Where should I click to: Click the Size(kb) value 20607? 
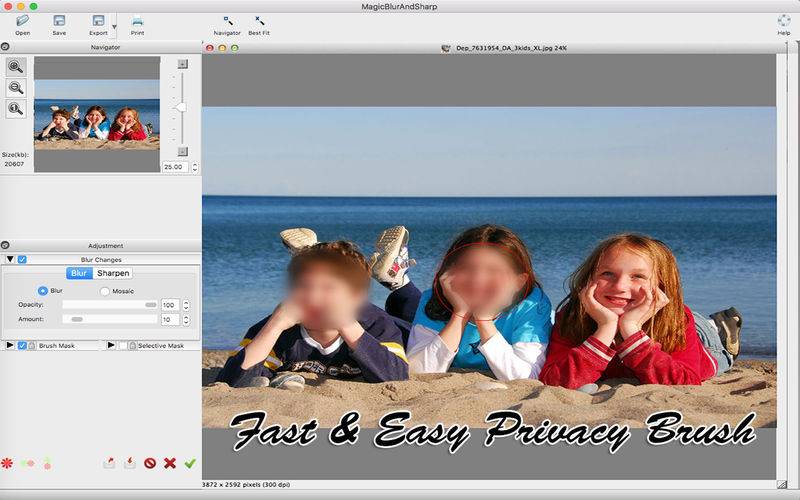click(14, 164)
